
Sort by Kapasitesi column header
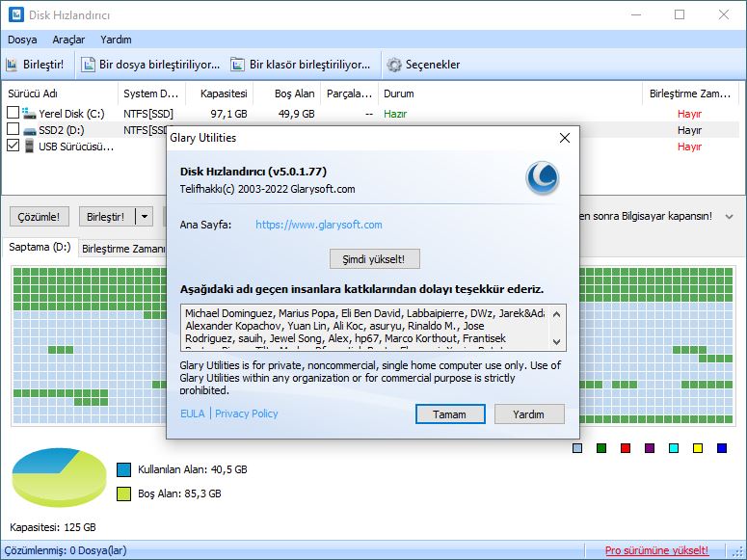coord(219,93)
